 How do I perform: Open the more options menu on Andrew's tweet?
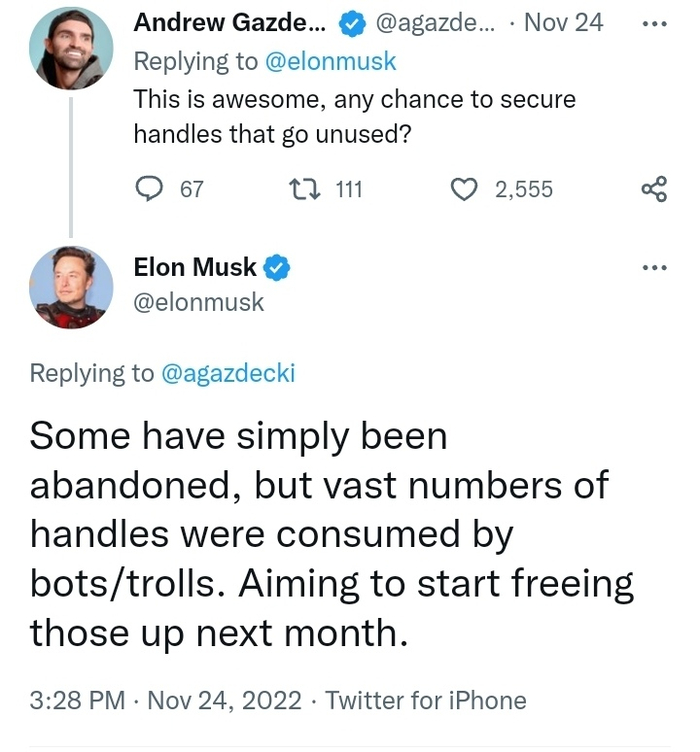click(x=654, y=23)
